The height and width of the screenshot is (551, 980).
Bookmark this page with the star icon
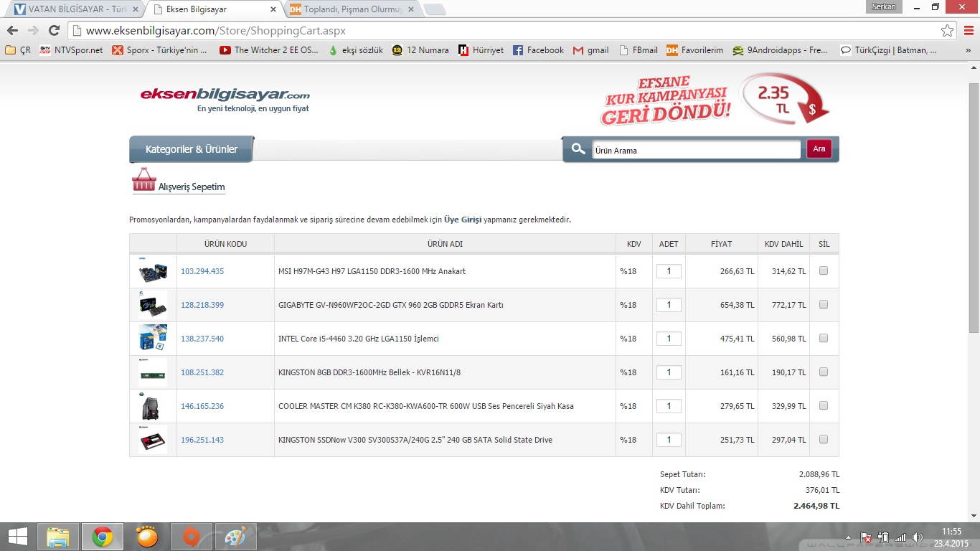948,31
